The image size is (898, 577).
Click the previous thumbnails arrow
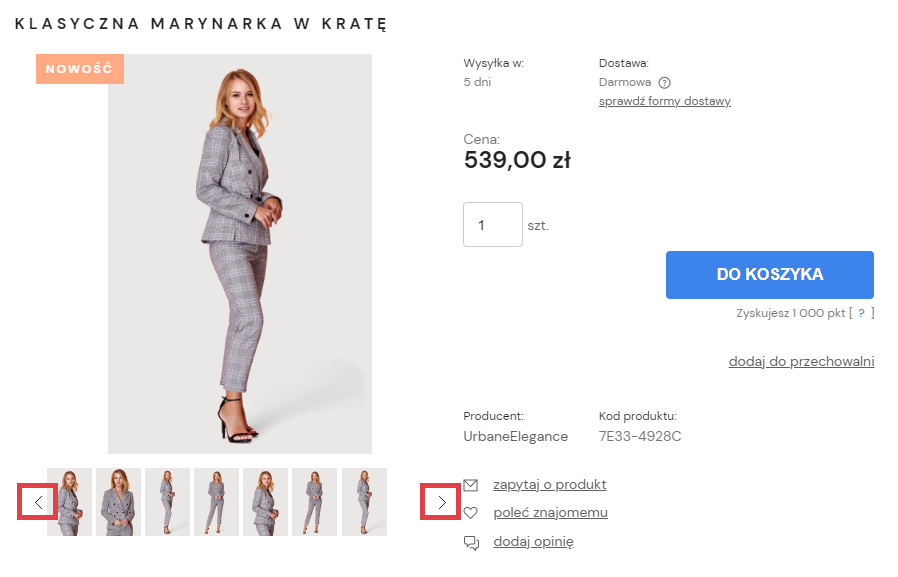tap(38, 502)
